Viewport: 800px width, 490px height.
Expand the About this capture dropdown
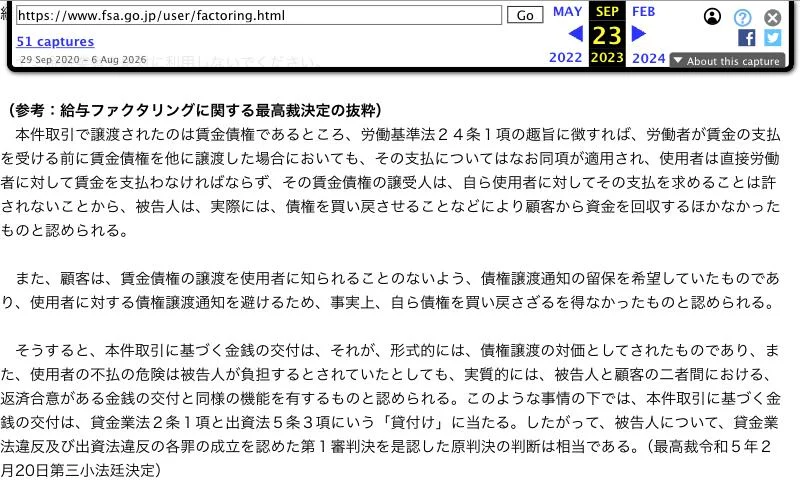click(727, 61)
